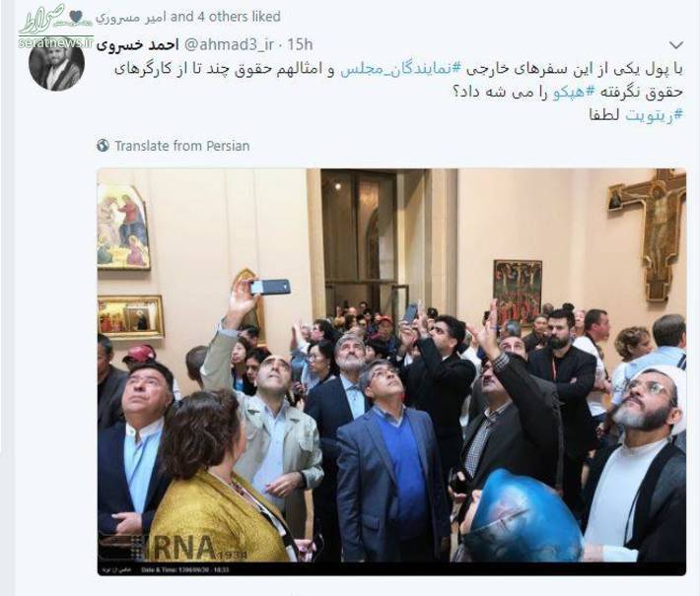Click the 15h tweet timestamp

300,44
